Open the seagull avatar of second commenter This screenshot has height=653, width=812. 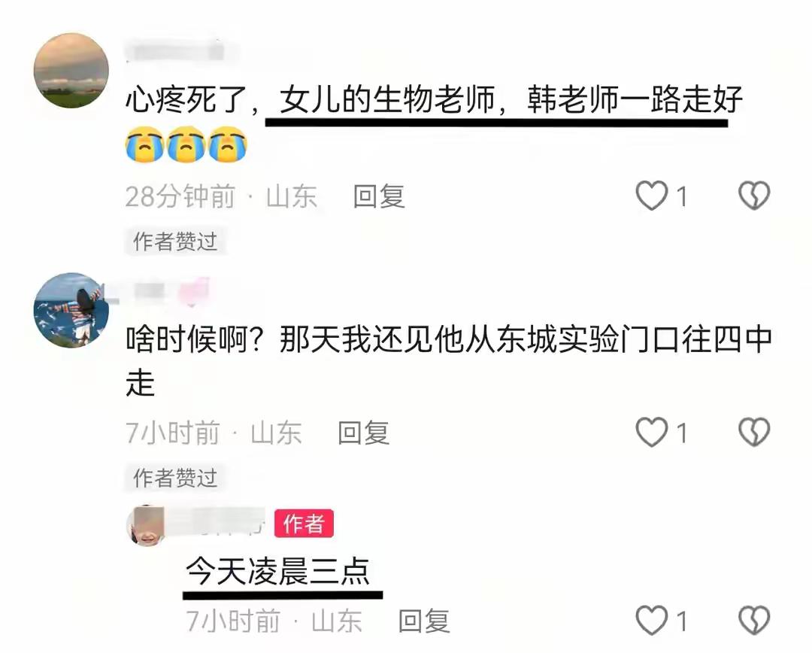[x=71, y=310]
